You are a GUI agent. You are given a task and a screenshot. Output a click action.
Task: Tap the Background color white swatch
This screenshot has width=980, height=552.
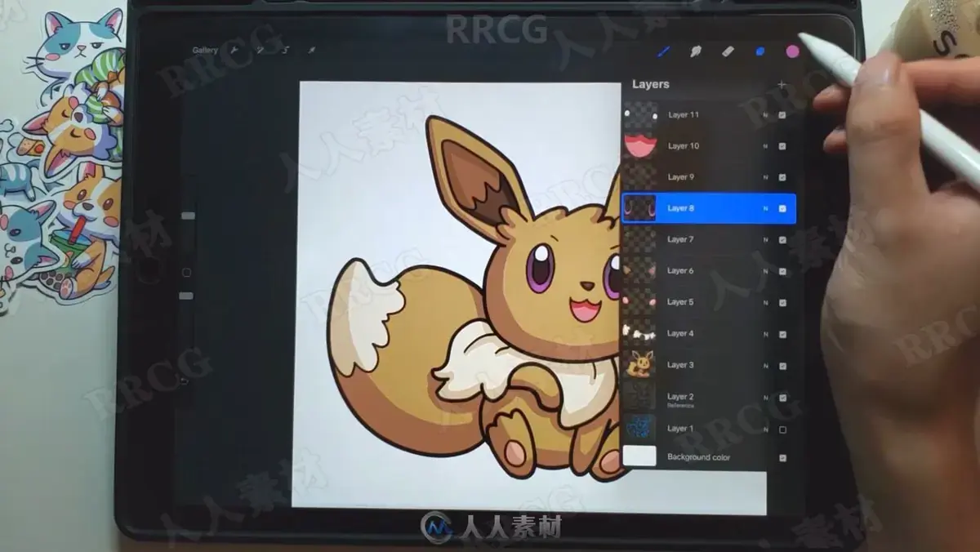click(x=639, y=456)
